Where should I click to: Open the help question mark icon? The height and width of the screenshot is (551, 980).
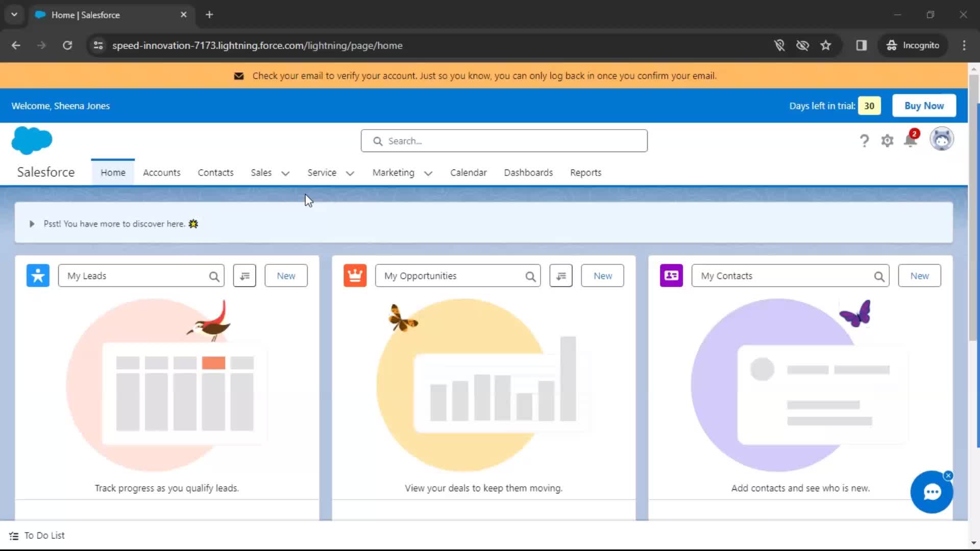pos(864,141)
